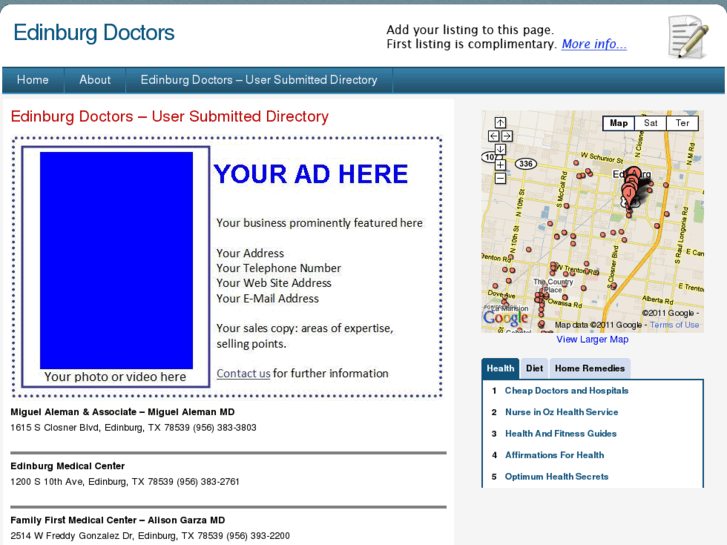
Task: Follow the More info... link
Action: (x=594, y=44)
